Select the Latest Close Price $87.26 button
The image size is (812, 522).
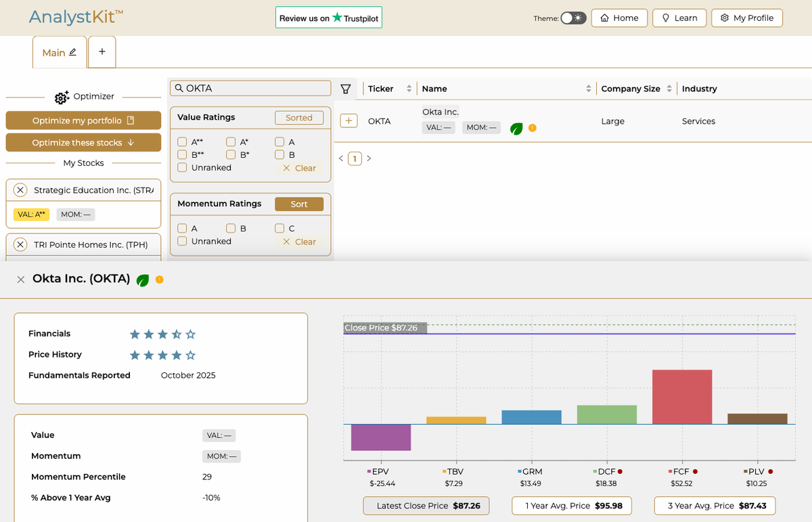(x=426, y=506)
